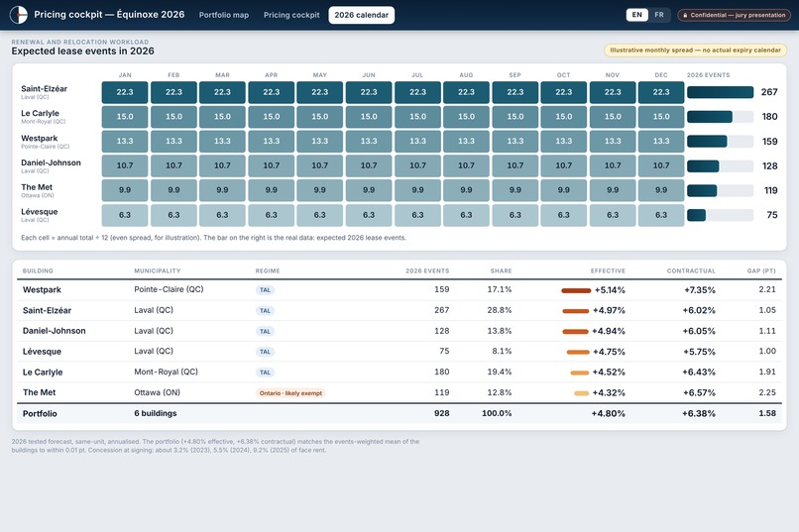Image resolution: width=799 pixels, height=532 pixels.
Task: Click the Équinoxe half-circle logo icon
Action: click(x=19, y=15)
